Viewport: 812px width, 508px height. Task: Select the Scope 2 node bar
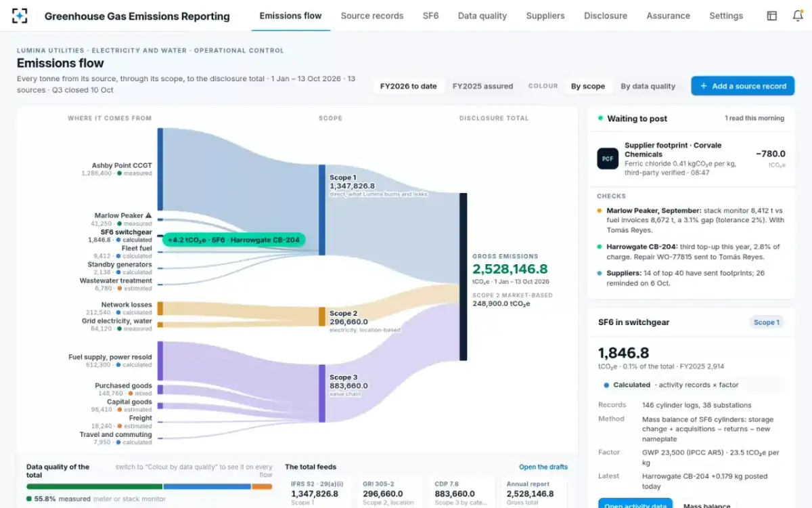click(322, 316)
